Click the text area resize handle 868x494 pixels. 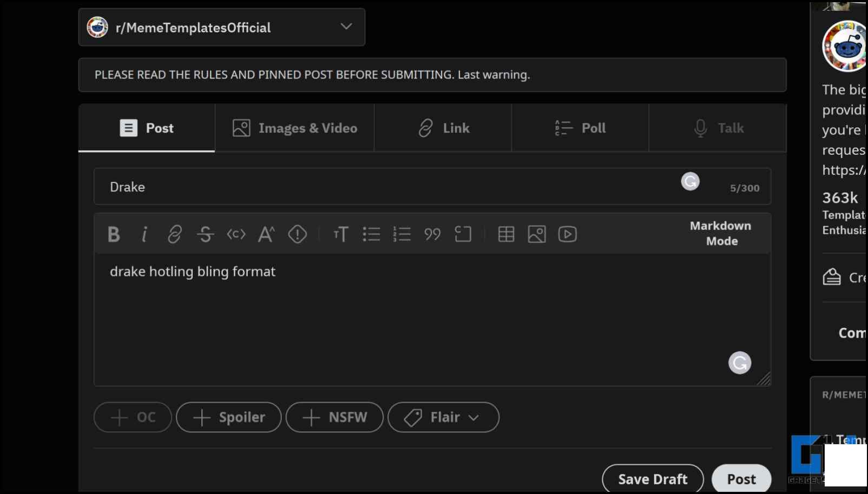pos(764,379)
